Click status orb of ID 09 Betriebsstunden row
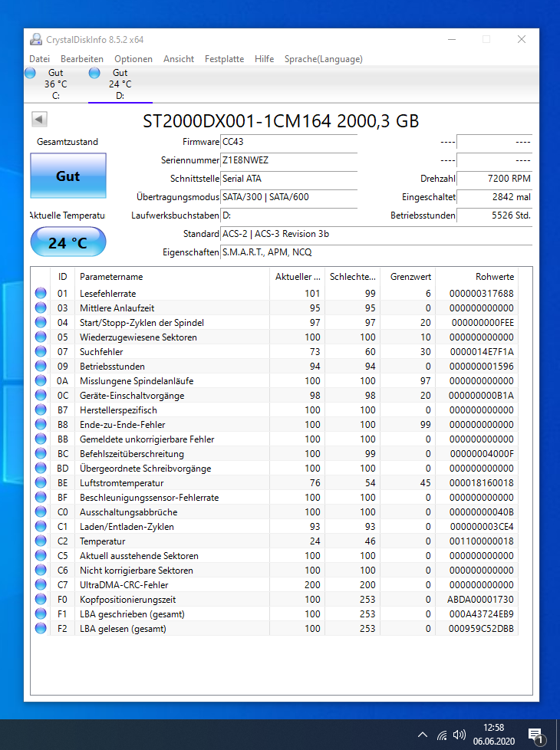This screenshot has height=750, width=560. point(41,366)
